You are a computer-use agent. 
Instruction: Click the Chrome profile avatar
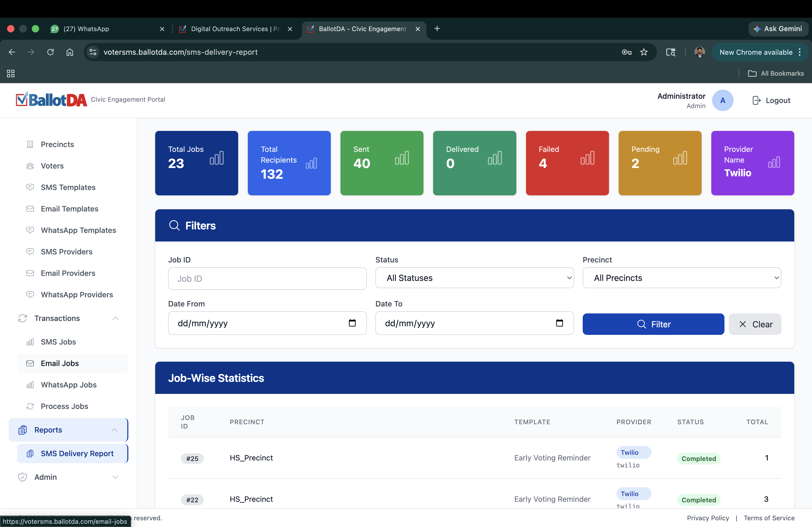[x=700, y=52]
